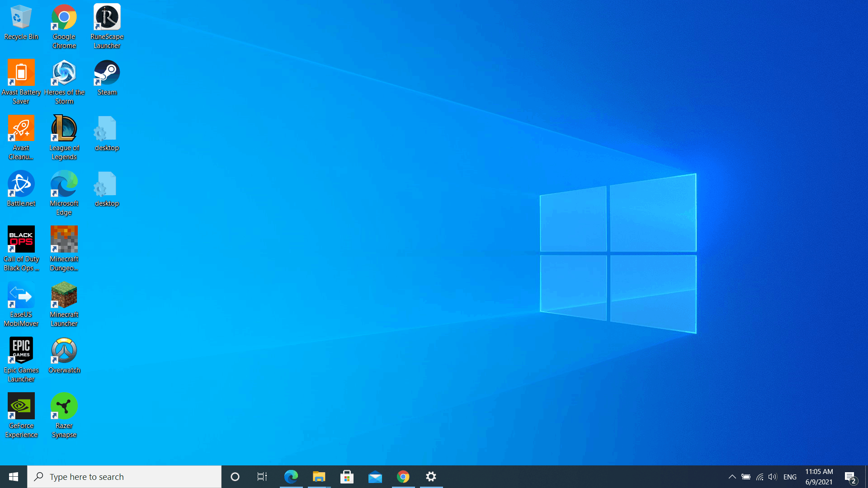This screenshot has width=868, height=488.
Task: Select Call of Duty Black Ops icon
Action: (x=21, y=240)
